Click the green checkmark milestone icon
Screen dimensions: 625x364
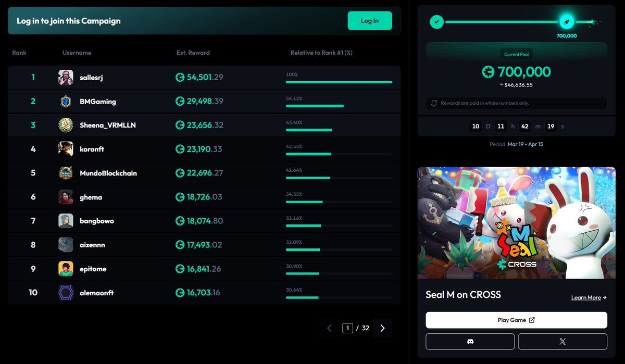click(436, 22)
